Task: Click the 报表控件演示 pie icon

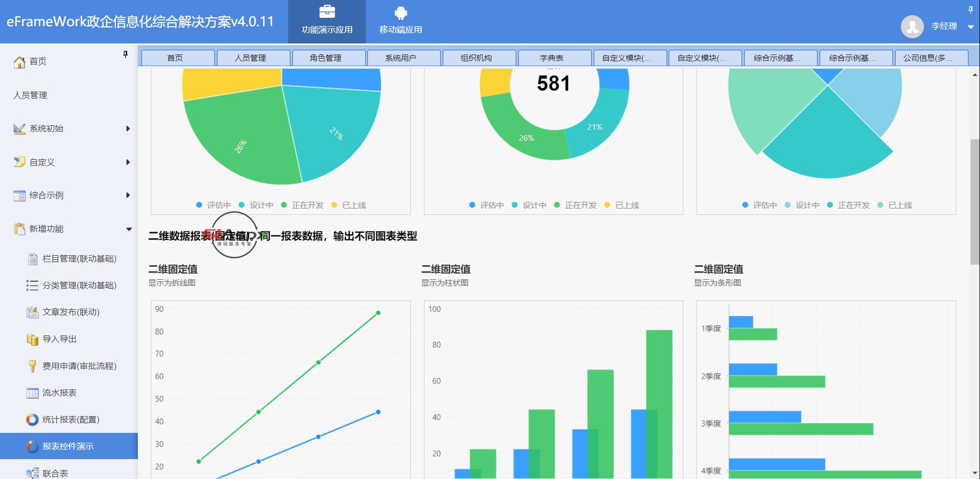Action: [x=32, y=447]
